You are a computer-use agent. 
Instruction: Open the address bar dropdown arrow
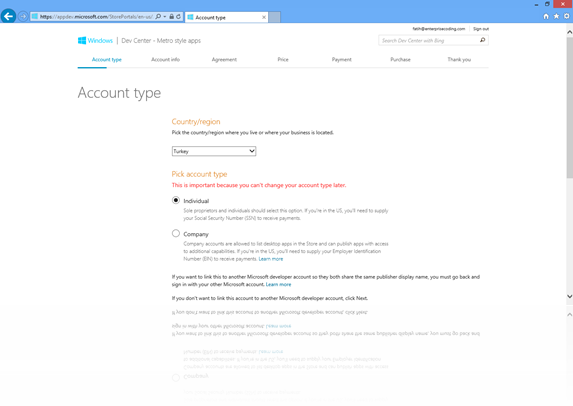[x=164, y=16]
